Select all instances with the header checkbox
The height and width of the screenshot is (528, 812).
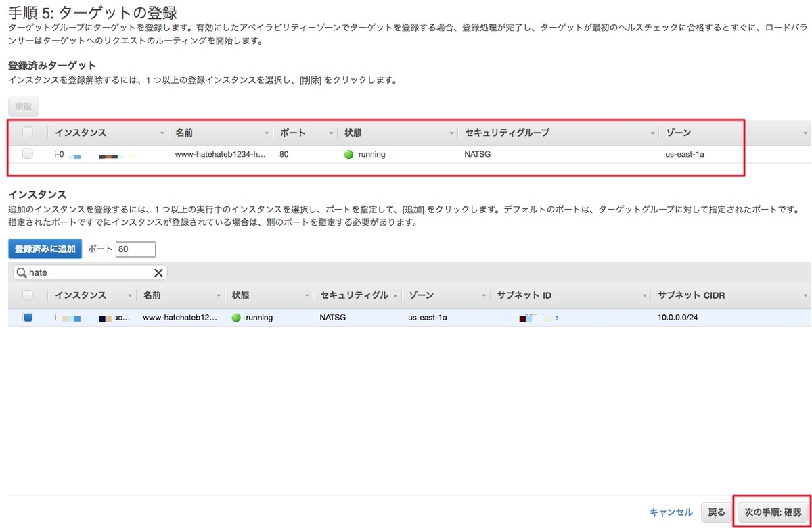point(27,295)
